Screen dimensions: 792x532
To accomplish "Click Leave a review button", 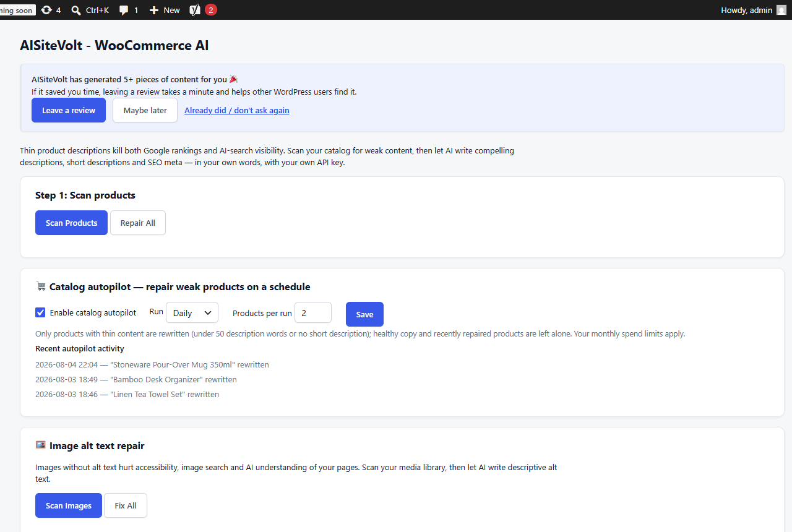I will [69, 110].
